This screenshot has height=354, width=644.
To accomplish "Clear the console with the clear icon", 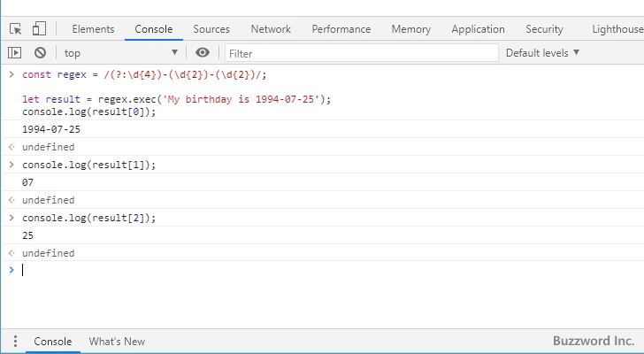I will click(40, 53).
